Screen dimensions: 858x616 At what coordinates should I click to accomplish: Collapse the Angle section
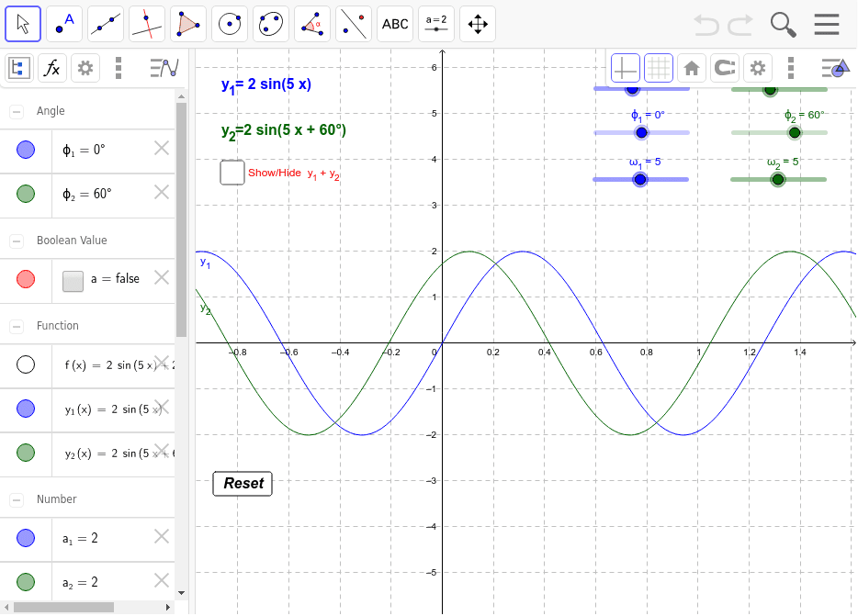17,111
